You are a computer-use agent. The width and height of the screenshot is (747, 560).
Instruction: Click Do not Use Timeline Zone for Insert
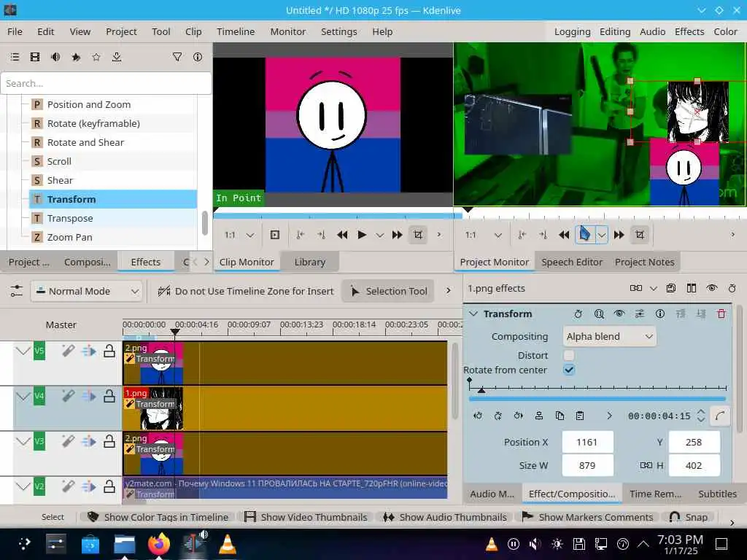[246, 291]
